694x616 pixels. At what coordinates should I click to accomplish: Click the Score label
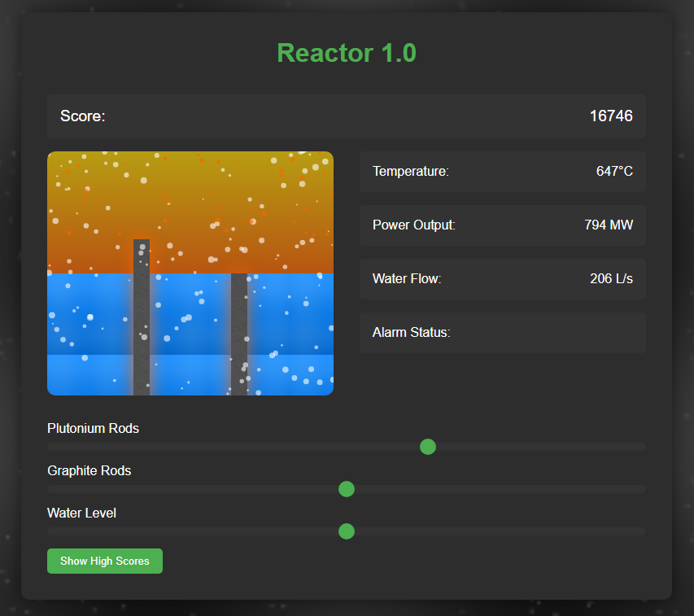click(x=83, y=116)
